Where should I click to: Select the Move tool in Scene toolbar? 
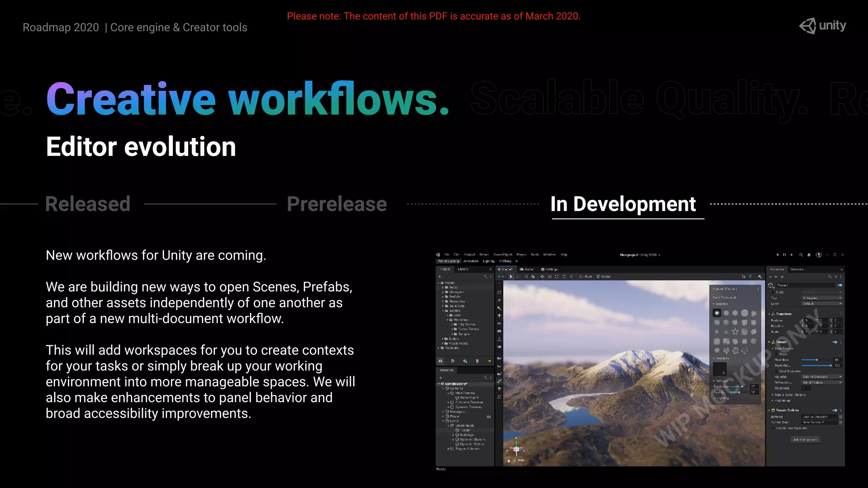pos(542,277)
